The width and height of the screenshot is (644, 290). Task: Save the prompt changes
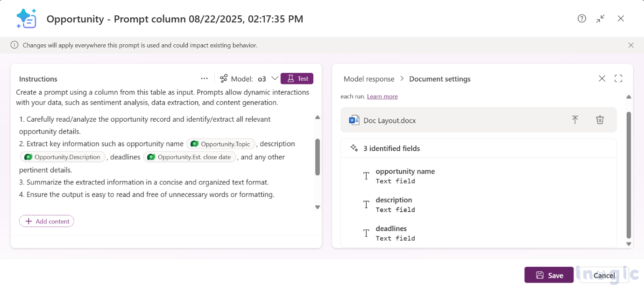[x=549, y=275]
